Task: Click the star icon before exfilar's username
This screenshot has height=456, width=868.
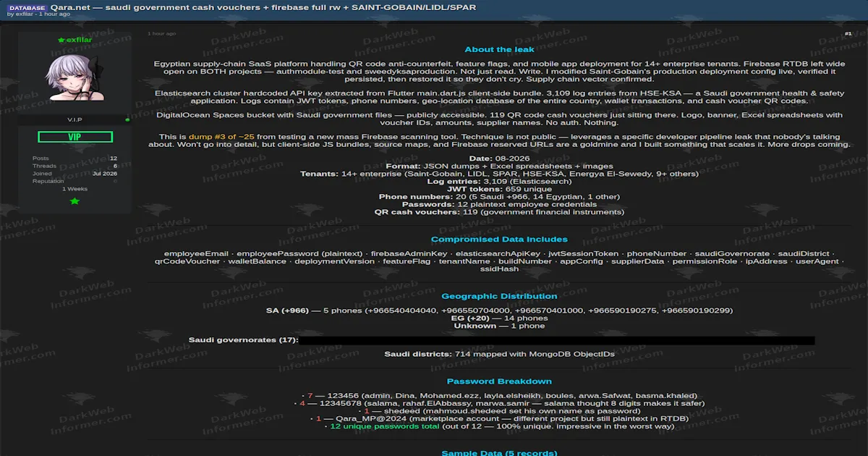Action: pyautogui.click(x=61, y=40)
